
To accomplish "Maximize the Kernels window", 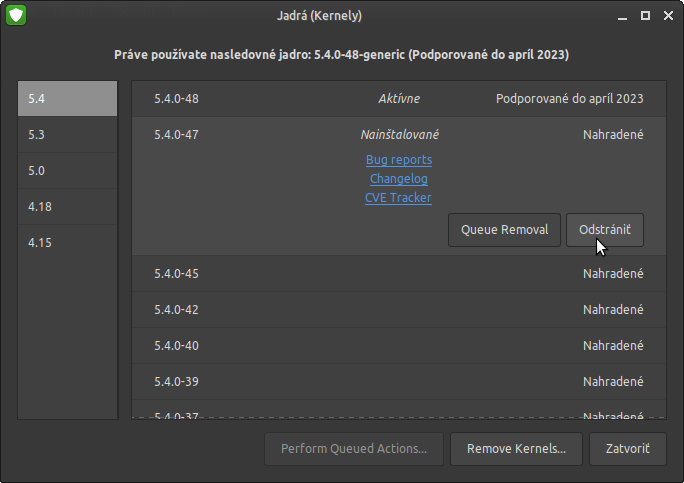I will [645, 15].
